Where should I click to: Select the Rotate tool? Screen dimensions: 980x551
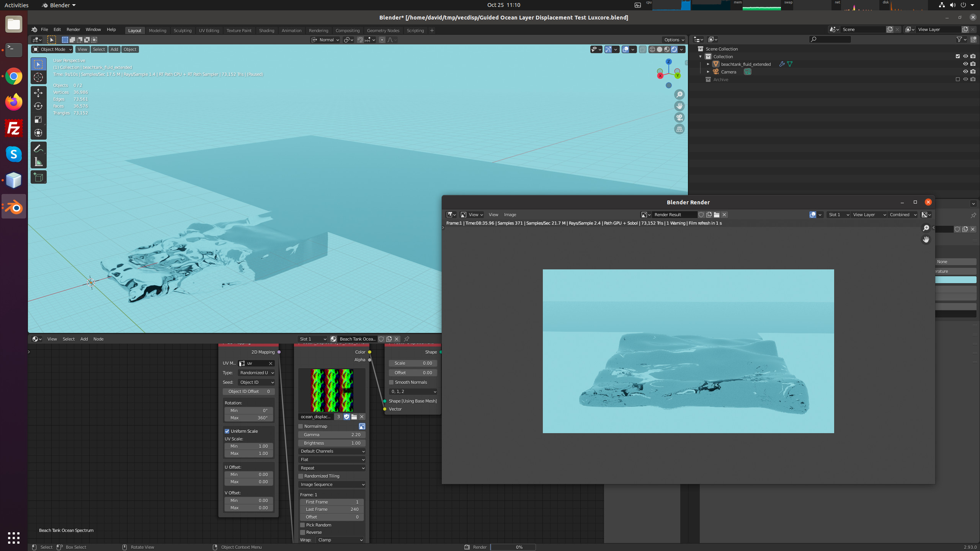[38, 106]
